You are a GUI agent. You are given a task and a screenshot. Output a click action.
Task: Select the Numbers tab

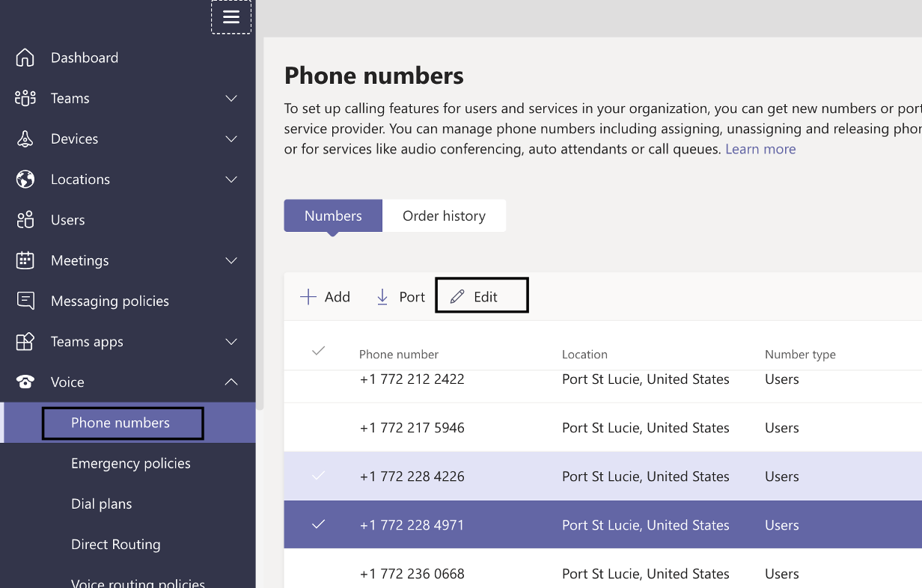pyautogui.click(x=332, y=215)
